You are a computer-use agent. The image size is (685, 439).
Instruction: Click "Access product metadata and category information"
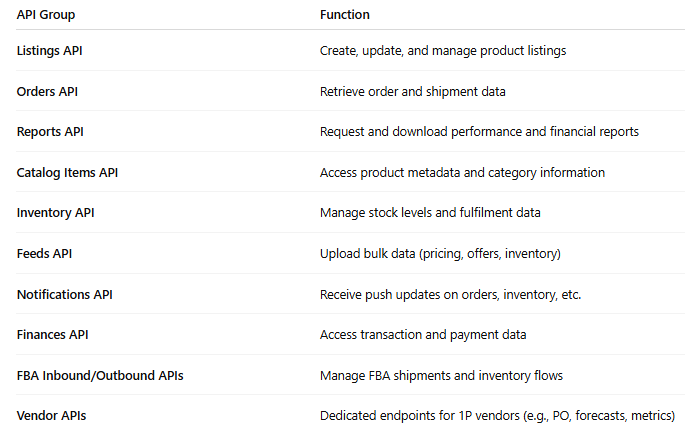(462, 173)
